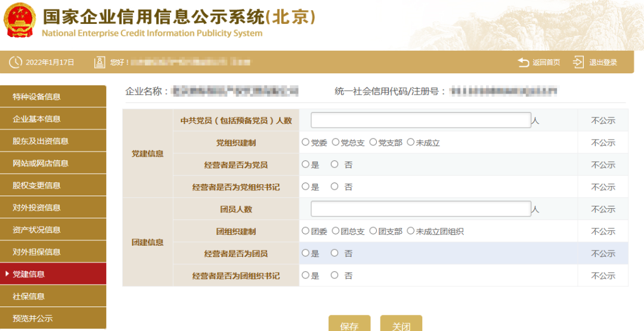Viewport: 644px width, 331px height.
Task: Choose 否 for 经营者是否为团员
Action: pos(335,253)
